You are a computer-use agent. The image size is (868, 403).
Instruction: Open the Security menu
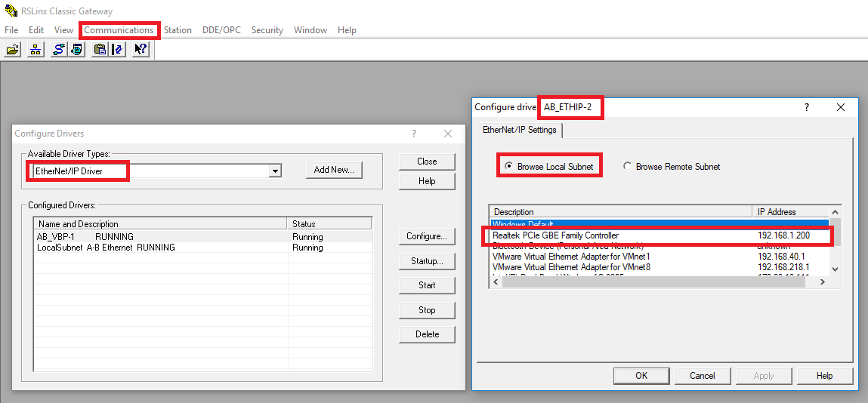pos(267,30)
